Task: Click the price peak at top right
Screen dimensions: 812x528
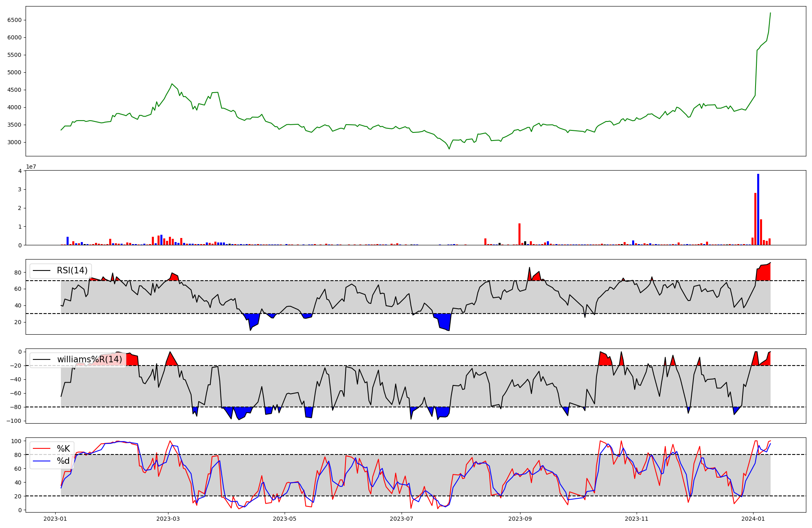Action: [x=770, y=13]
